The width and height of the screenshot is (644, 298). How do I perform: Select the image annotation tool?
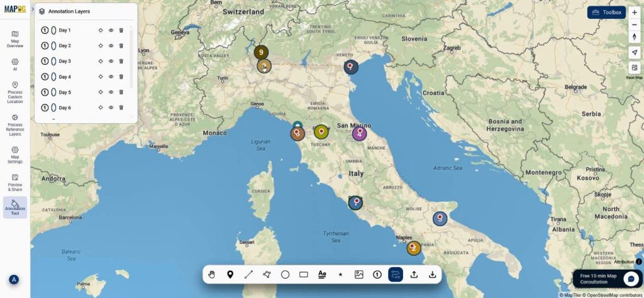point(359,275)
